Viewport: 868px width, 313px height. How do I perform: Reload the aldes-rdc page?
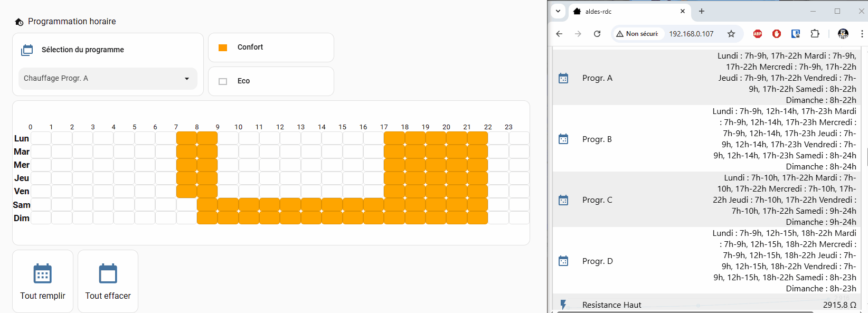(x=597, y=34)
